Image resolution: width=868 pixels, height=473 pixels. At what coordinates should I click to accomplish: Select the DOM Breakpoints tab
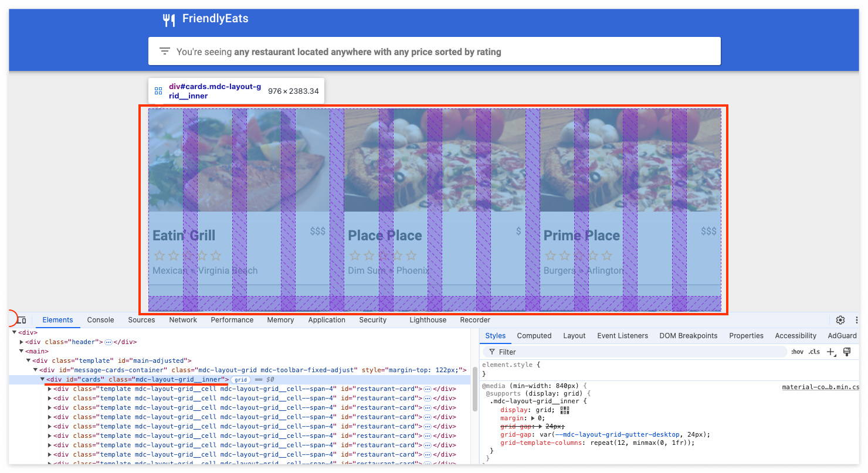689,336
